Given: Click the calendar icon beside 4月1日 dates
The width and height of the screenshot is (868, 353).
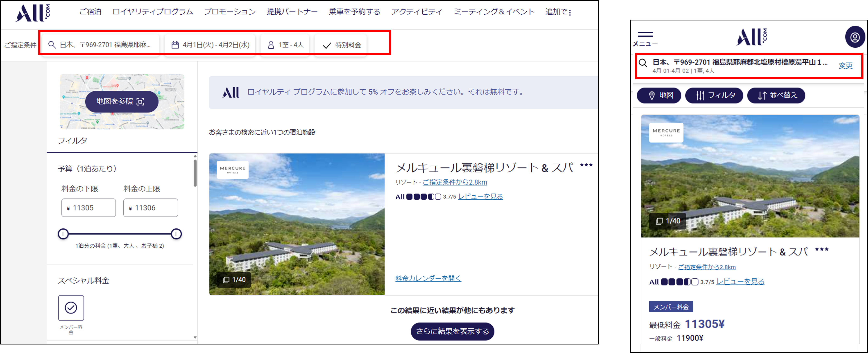Looking at the screenshot, I should click(x=175, y=45).
